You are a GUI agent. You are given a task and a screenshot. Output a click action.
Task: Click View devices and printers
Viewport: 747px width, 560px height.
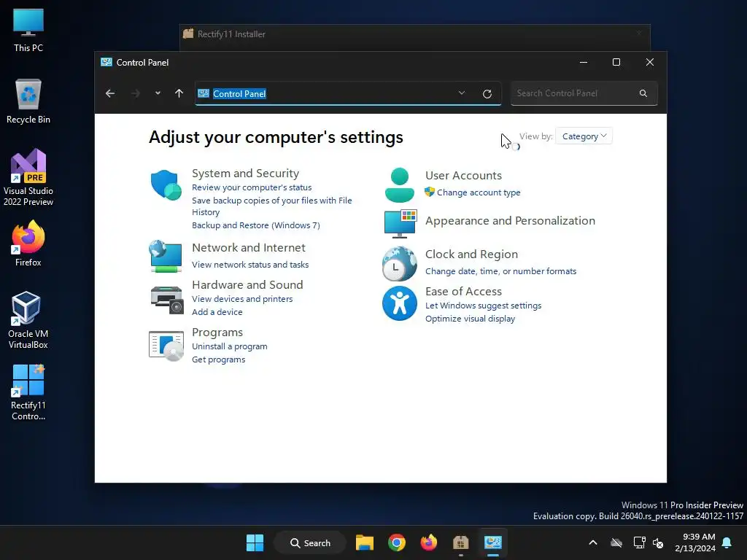[x=242, y=299]
